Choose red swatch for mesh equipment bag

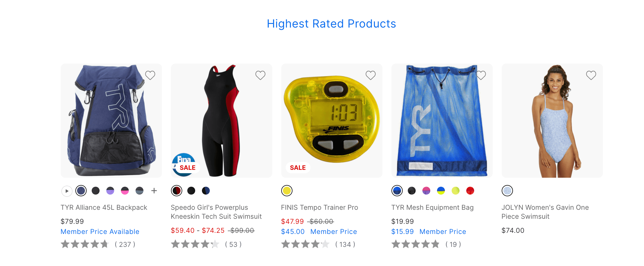(470, 191)
